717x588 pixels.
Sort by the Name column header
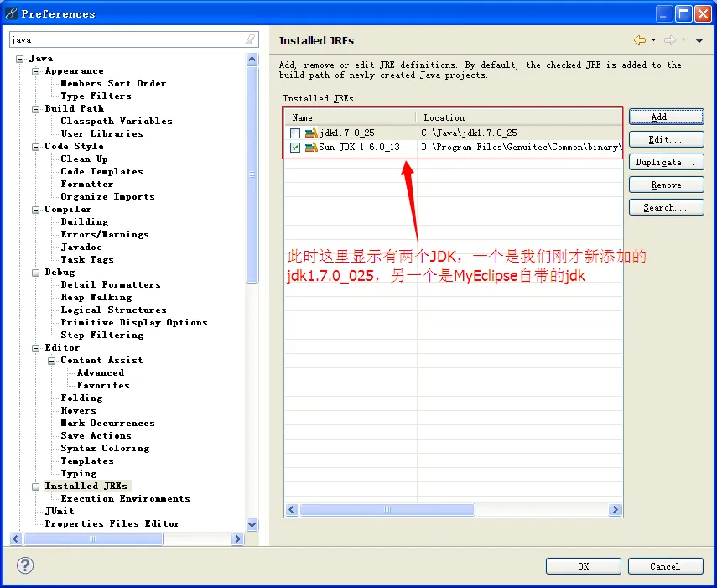click(x=350, y=117)
